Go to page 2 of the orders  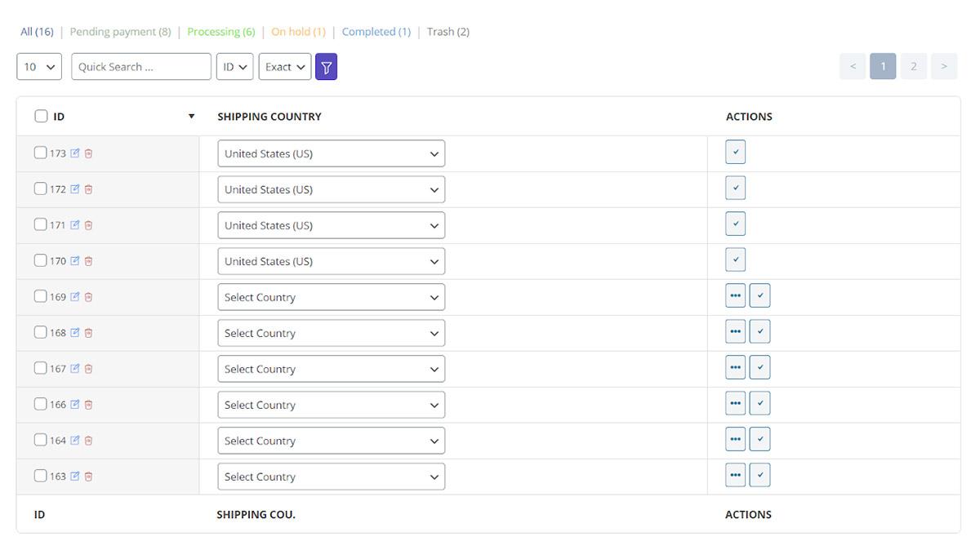coord(914,66)
